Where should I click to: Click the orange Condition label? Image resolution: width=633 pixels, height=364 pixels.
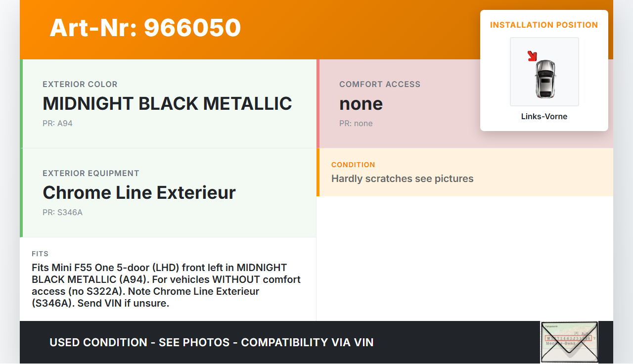pyautogui.click(x=353, y=165)
